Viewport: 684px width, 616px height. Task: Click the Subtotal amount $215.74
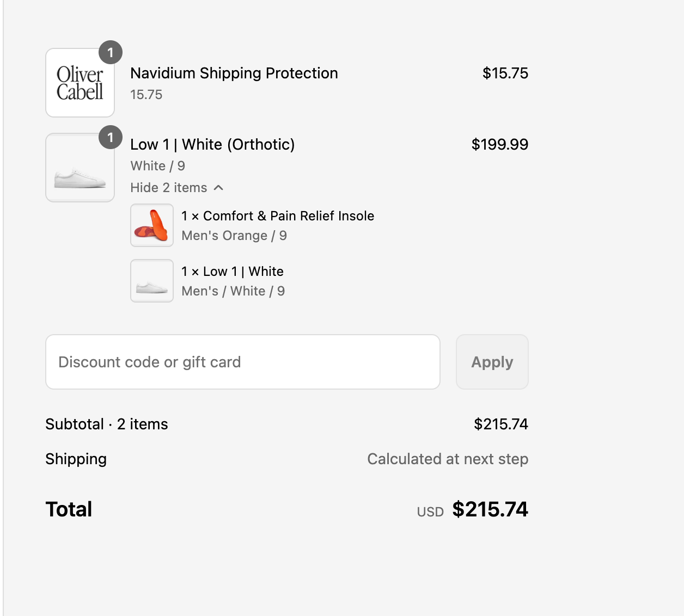point(501,424)
